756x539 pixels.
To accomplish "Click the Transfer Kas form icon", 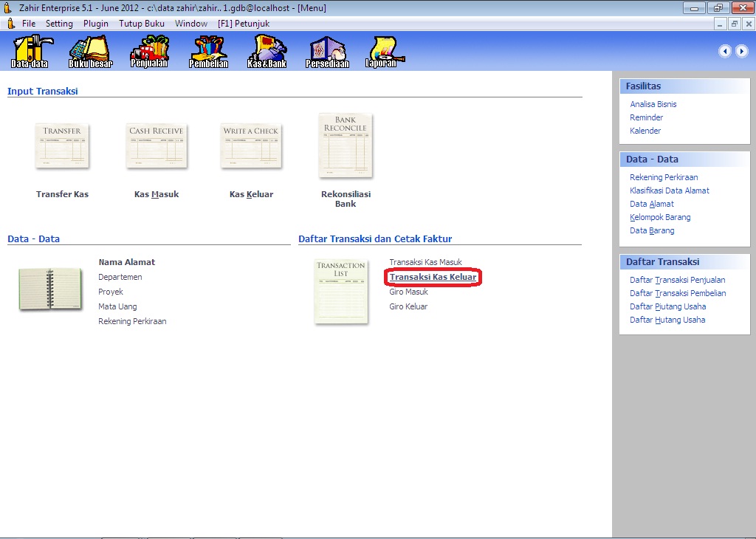I will pyautogui.click(x=62, y=146).
